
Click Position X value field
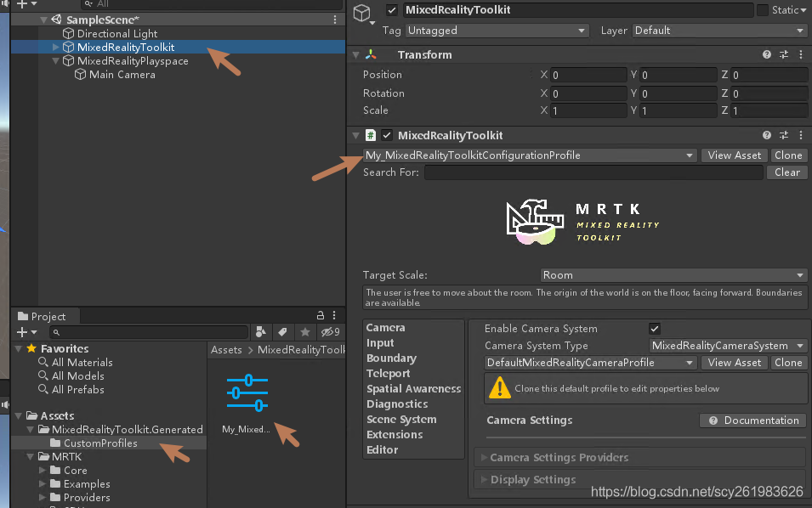pyautogui.click(x=588, y=75)
